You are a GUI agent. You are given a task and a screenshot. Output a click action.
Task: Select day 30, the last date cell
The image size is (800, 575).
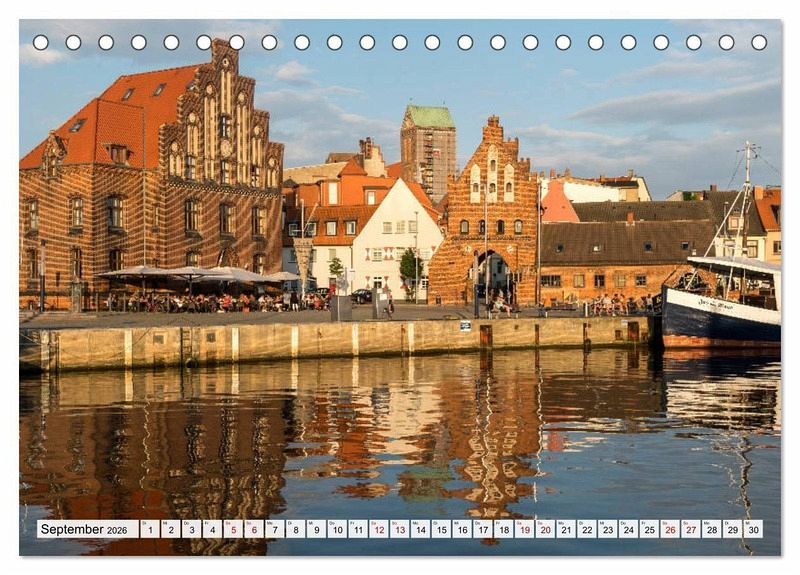(x=753, y=529)
